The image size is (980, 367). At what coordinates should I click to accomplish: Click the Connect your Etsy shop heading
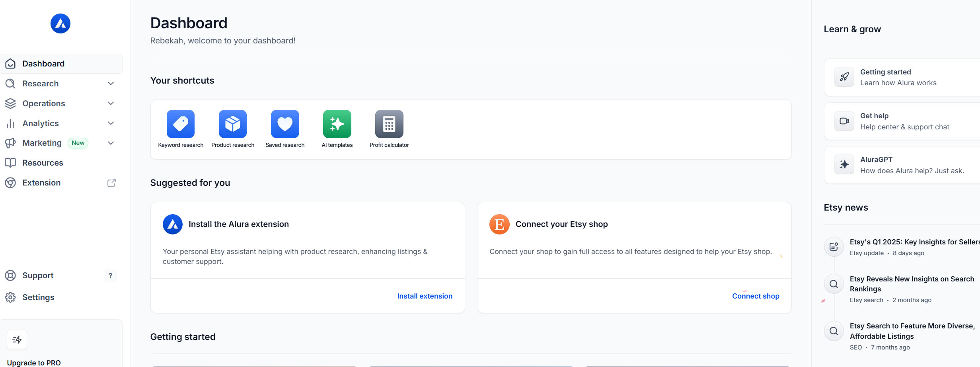(561, 224)
